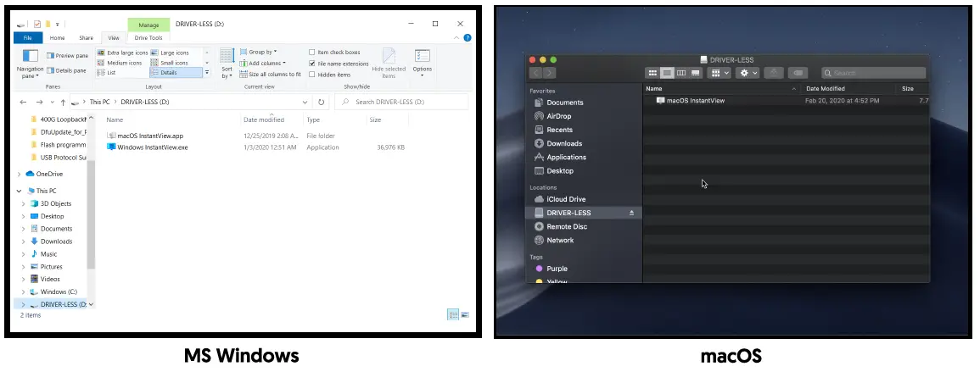Open recent locations dropdown arrow
The height and width of the screenshot is (372, 980).
(x=52, y=102)
